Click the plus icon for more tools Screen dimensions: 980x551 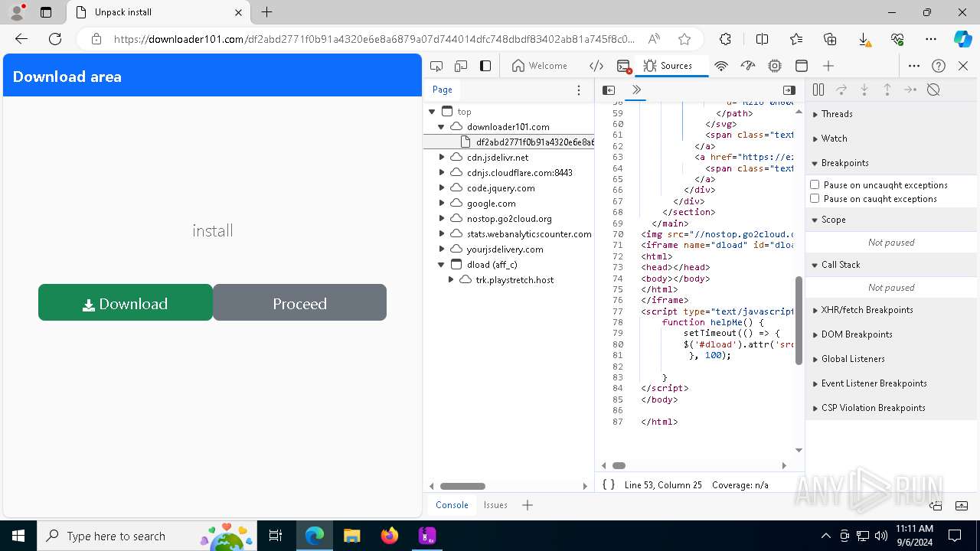(x=828, y=66)
